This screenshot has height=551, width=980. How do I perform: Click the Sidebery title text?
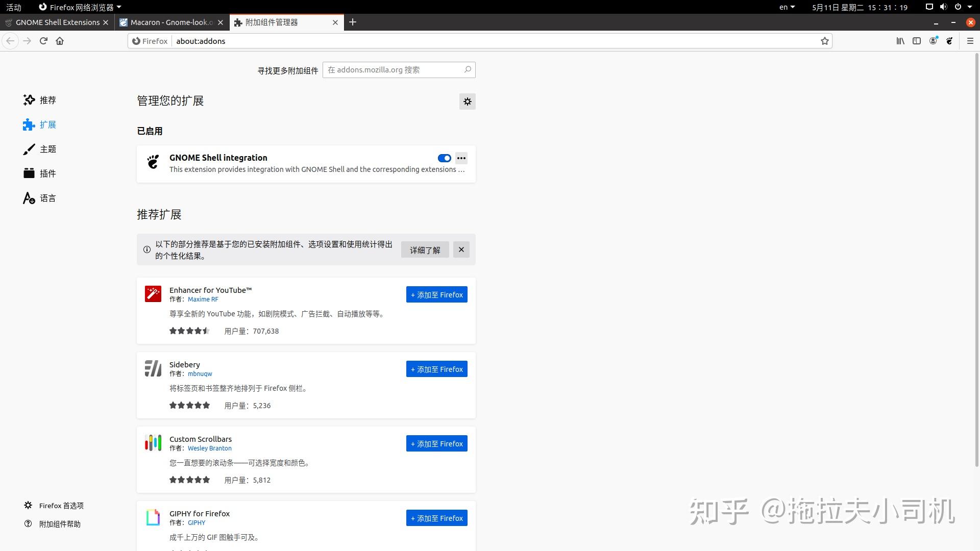tap(185, 364)
